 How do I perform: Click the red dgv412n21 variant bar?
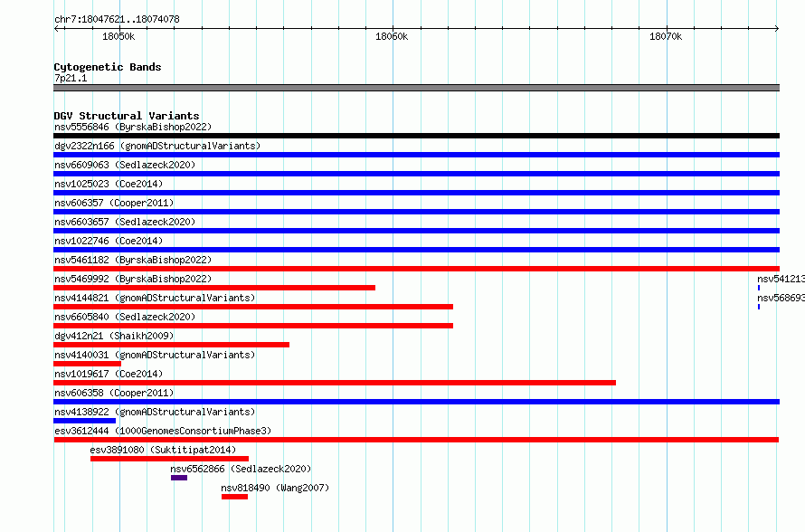[172, 345]
